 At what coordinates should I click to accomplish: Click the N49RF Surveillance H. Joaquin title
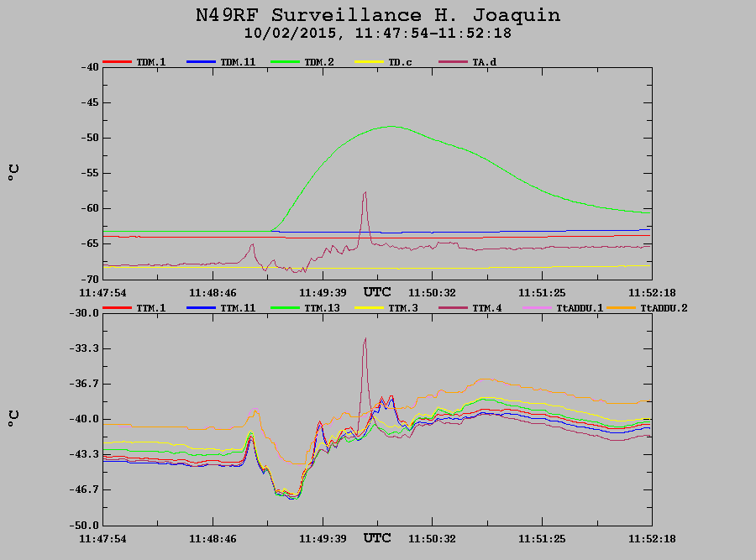pyautogui.click(x=378, y=15)
